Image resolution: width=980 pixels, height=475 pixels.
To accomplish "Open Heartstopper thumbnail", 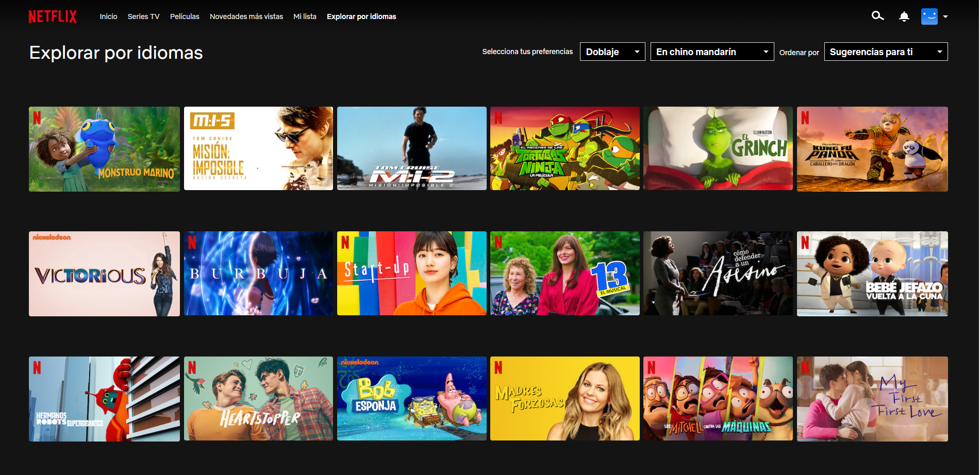I will [258, 398].
